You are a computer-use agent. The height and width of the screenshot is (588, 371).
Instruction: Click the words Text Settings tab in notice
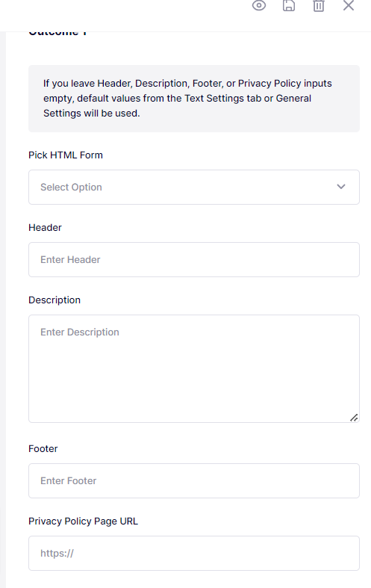(x=223, y=99)
